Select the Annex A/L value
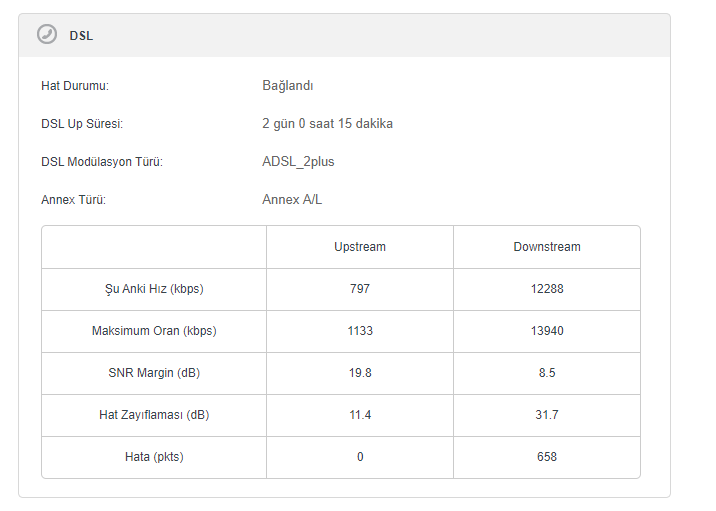Viewport: 716px width, 511px height. click(x=292, y=200)
